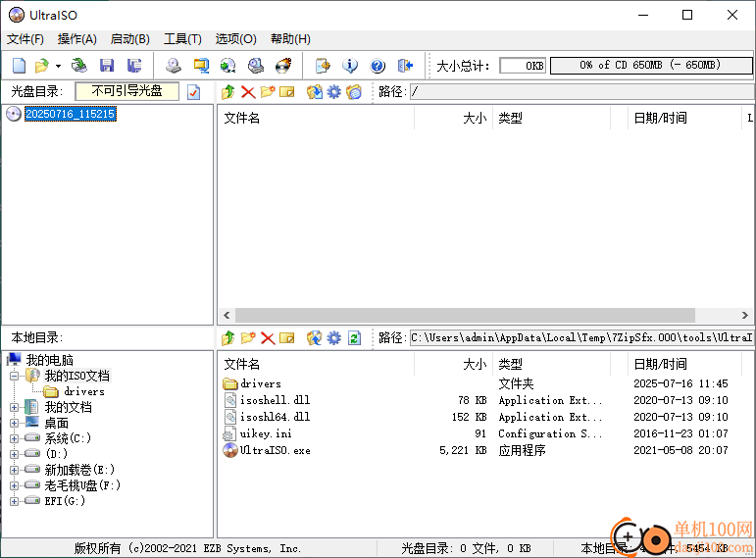Image resolution: width=756 pixels, height=558 pixels.
Task: Expand the 我的文档 tree node
Action: pyautogui.click(x=15, y=408)
